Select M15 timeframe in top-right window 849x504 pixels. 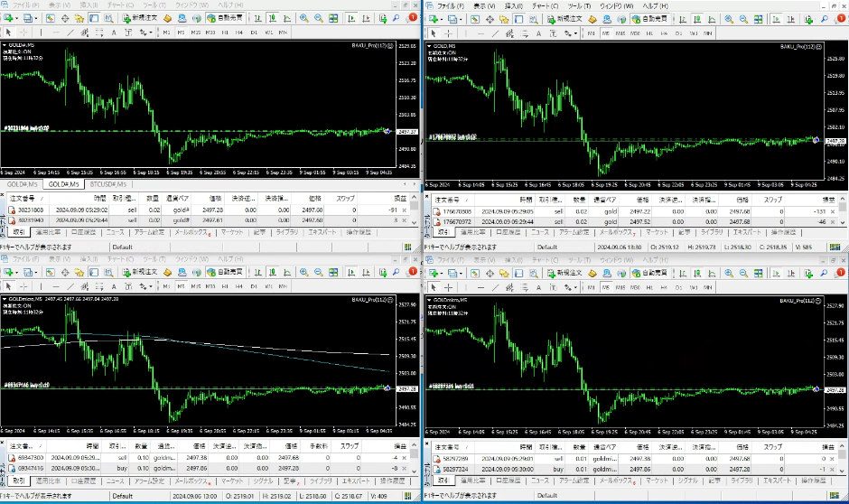click(x=620, y=33)
